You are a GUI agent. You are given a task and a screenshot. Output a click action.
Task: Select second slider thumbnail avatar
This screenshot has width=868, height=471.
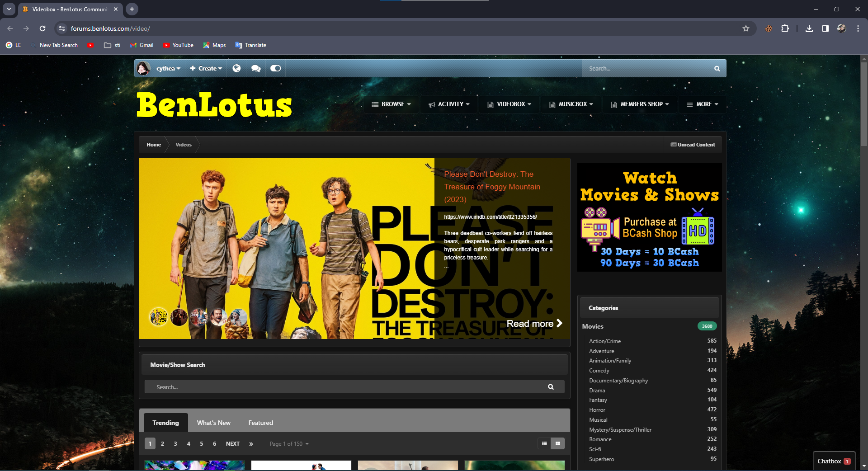179,317
